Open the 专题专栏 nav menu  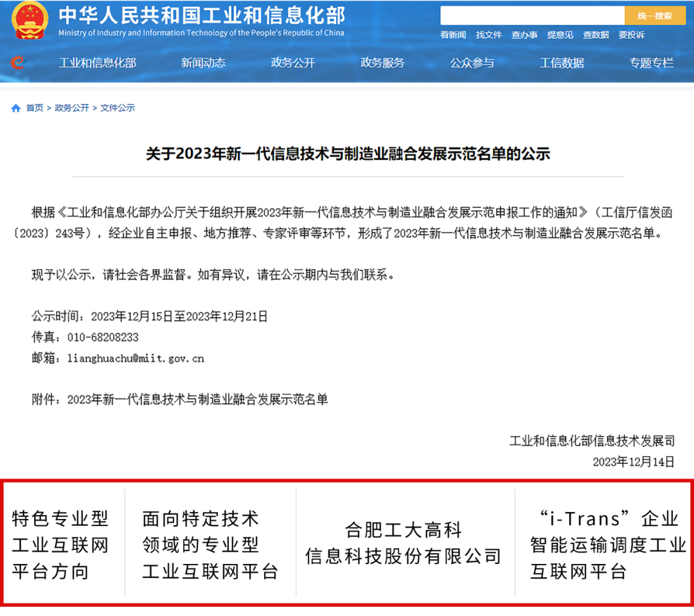pos(651,63)
